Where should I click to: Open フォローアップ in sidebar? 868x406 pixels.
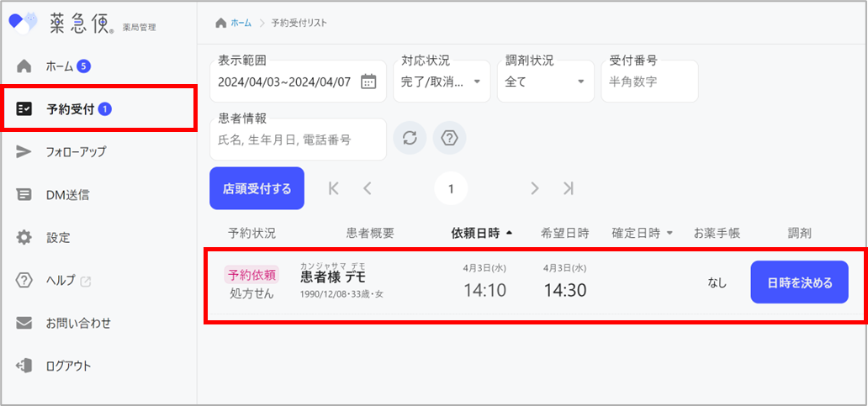[76, 151]
